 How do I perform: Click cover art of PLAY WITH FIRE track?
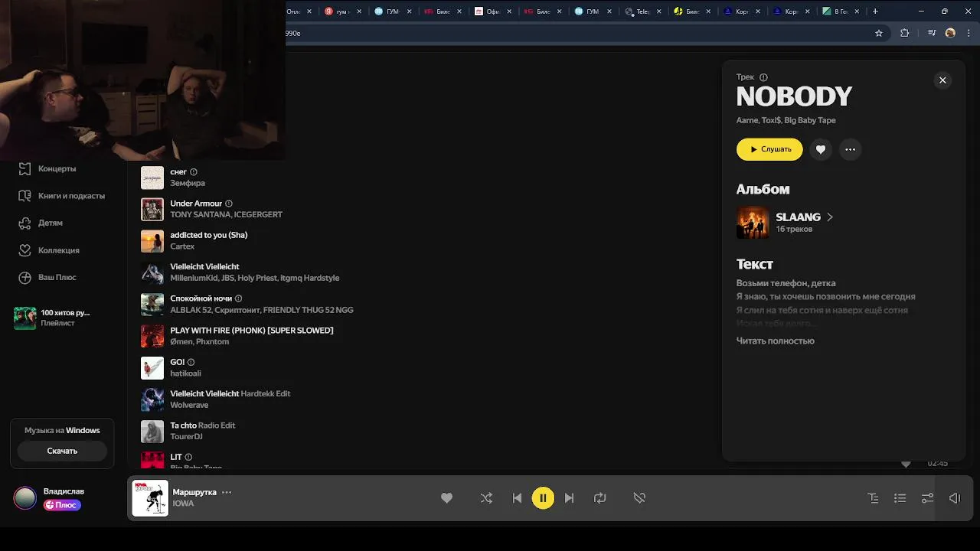pyautogui.click(x=152, y=336)
